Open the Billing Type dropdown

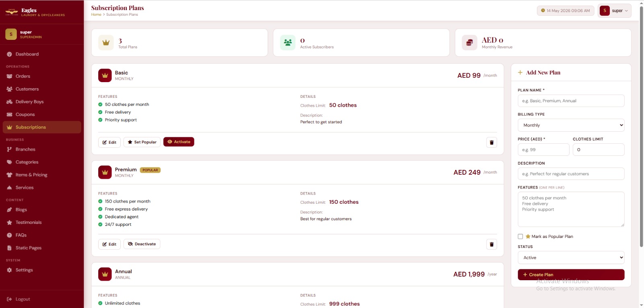click(x=571, y=125)
